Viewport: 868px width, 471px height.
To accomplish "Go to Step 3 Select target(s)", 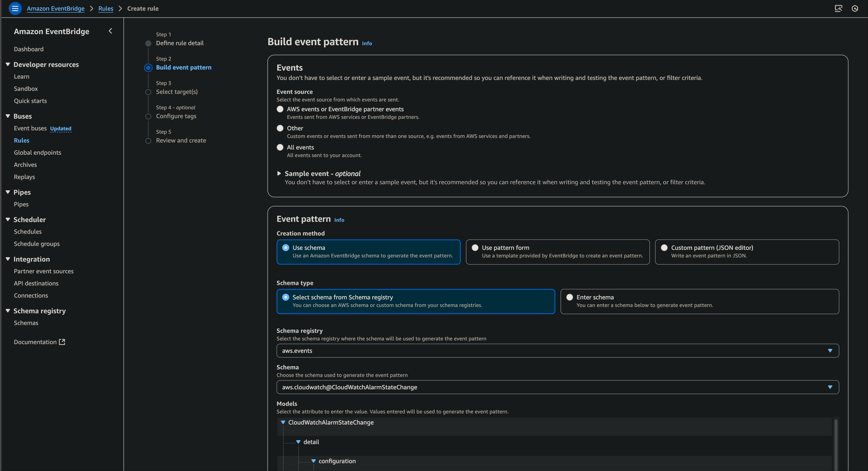I will click(x=177, y=92).
